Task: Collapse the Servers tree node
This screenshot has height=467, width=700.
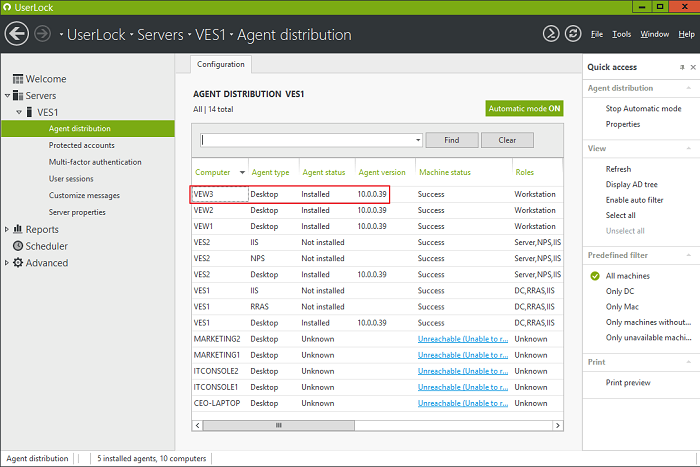Action: tap(7, 96)
